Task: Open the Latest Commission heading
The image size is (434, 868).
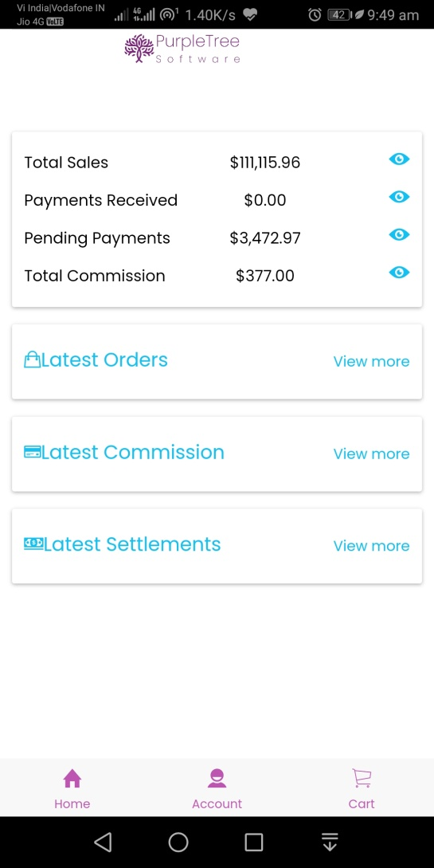Action: (133, 452)
